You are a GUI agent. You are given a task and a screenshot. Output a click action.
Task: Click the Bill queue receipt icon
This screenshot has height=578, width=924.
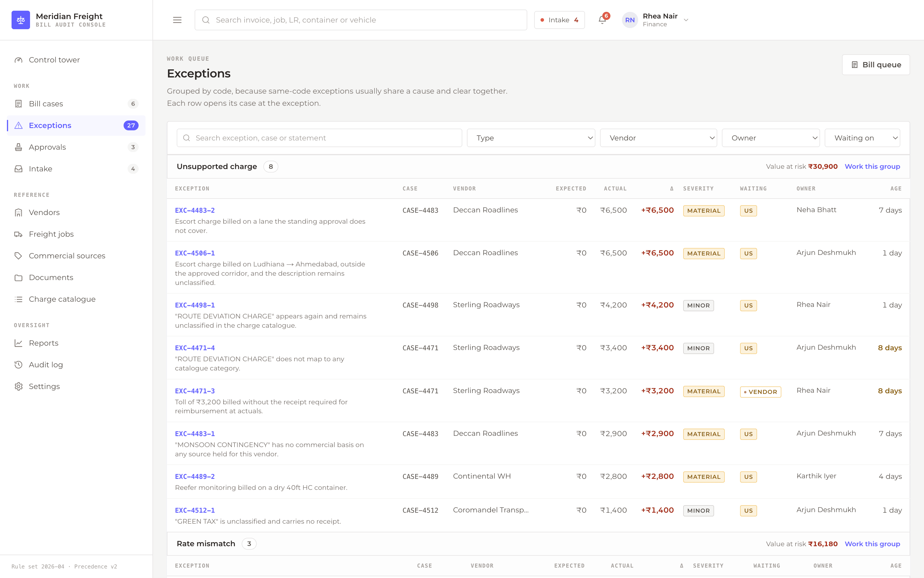[x=854, y=65]
